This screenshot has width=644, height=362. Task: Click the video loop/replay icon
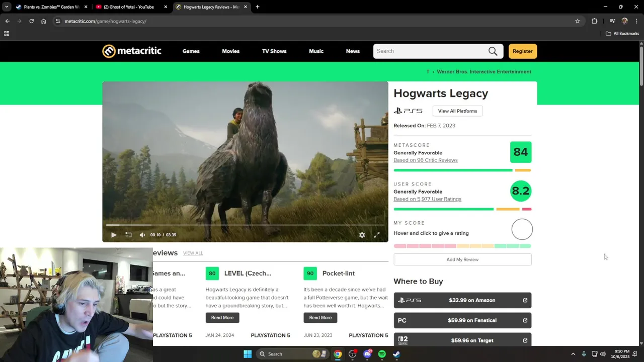tap(128, 235)
